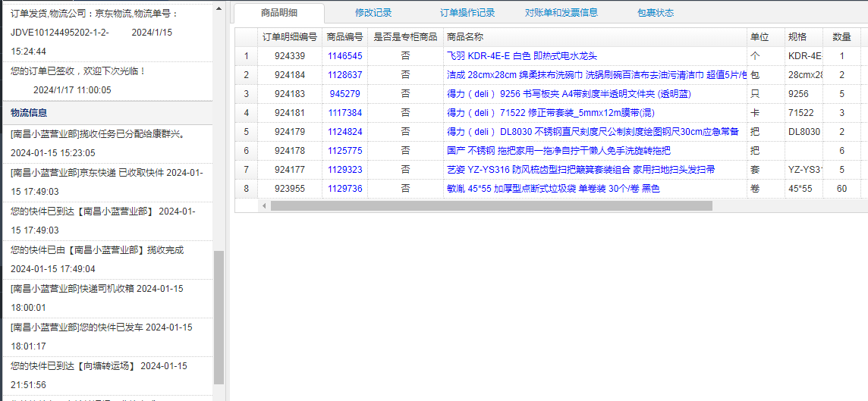The image size is (868, 401).
Task: Open product number link 945279
Action: tap(345, 94)
